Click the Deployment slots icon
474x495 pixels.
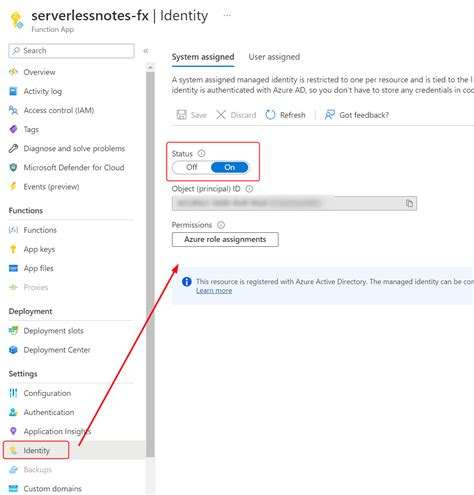point(13,331)
